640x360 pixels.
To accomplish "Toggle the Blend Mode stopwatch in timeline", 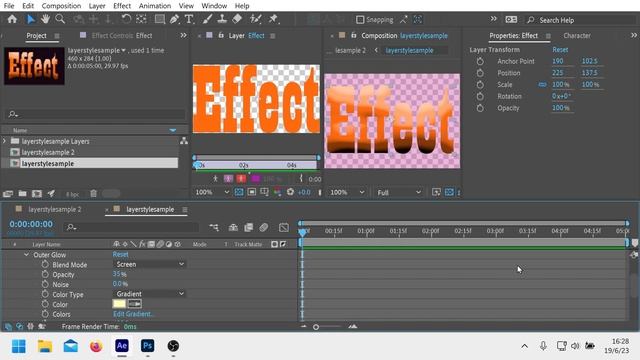I will tap(45, 264).
